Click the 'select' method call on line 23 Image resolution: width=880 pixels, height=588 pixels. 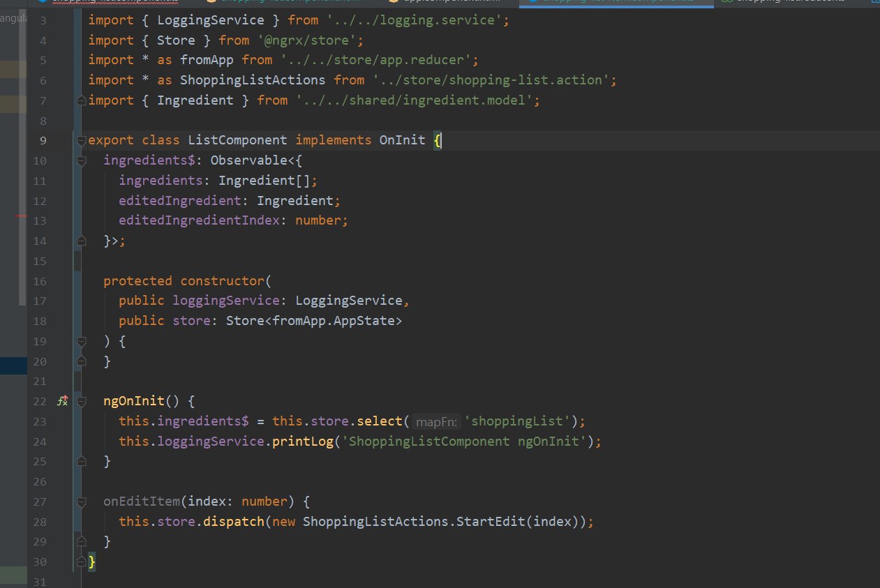click(379, 421)
